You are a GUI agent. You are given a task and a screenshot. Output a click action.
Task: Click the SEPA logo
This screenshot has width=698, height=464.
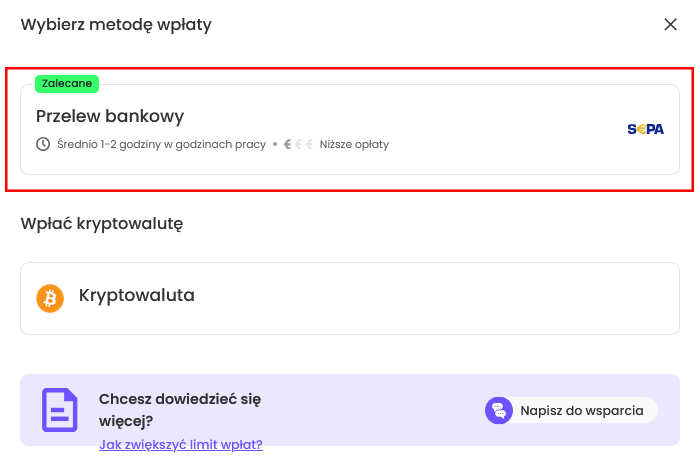pyautogui.click(x=645, y=129)
